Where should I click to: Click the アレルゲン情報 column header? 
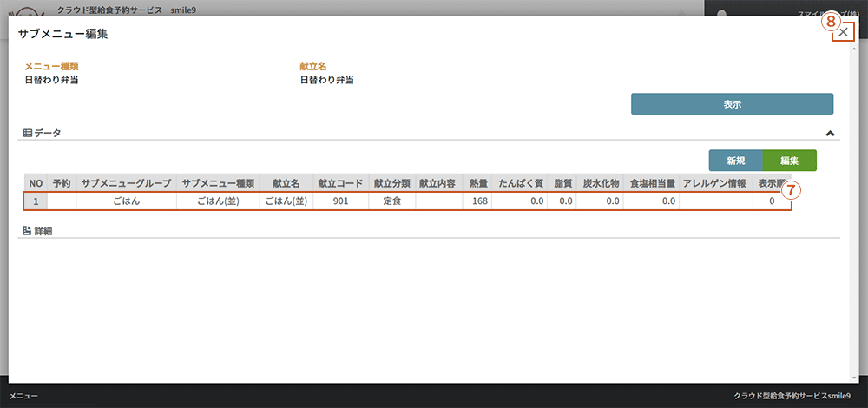pos(713,183)
